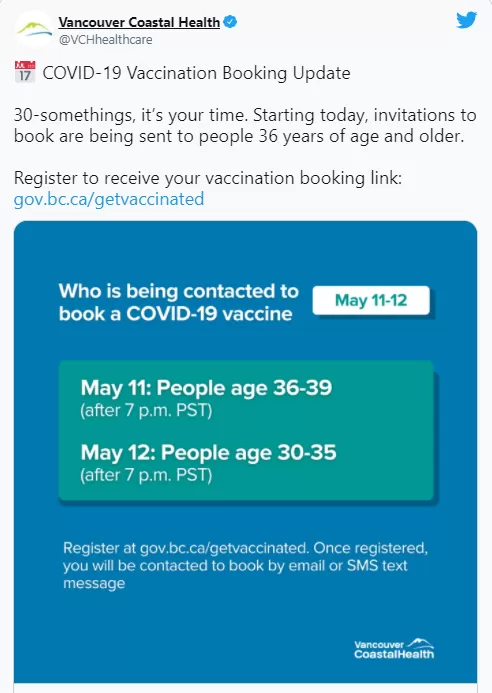Viewport: 492px width, 693px height.
Task: Click the '30-somethings, it's your time' tweet text
Action: (245, 126)
